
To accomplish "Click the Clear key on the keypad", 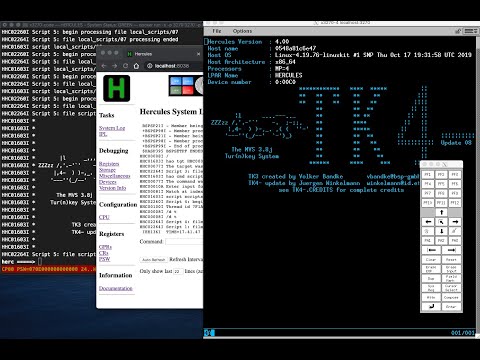I will coord(431,259).
